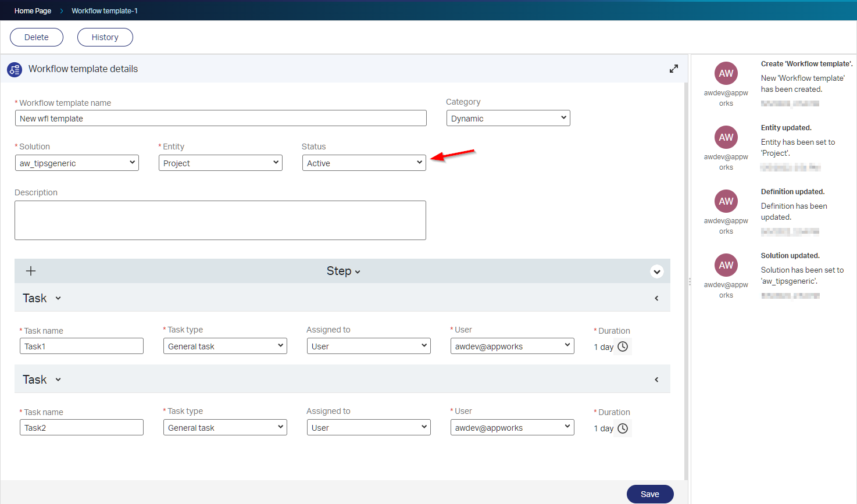
Task: Collapse first Task using right arrow
Action: click(x=656, y=298)
